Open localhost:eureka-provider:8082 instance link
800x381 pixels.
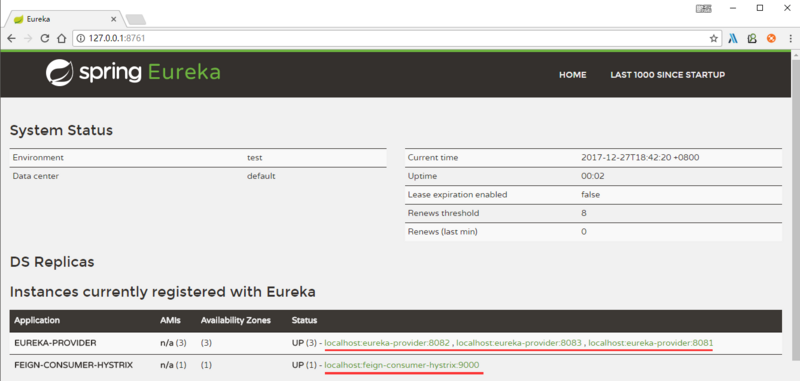click(387, 343)
